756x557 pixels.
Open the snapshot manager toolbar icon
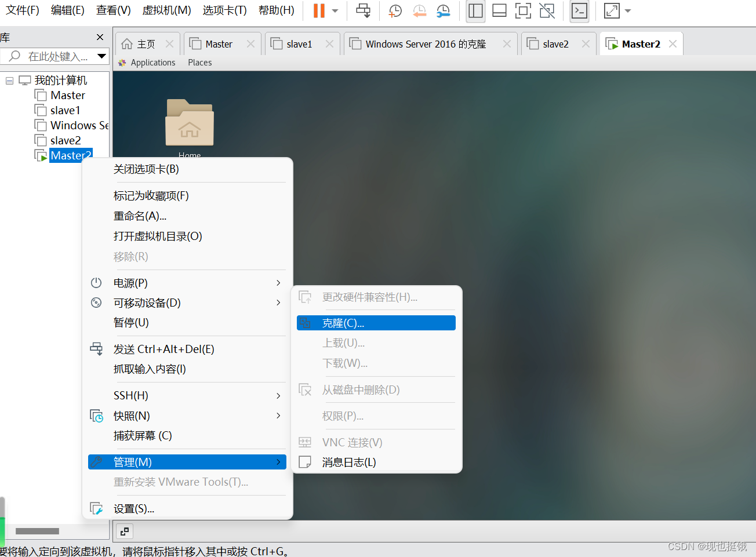444,10
